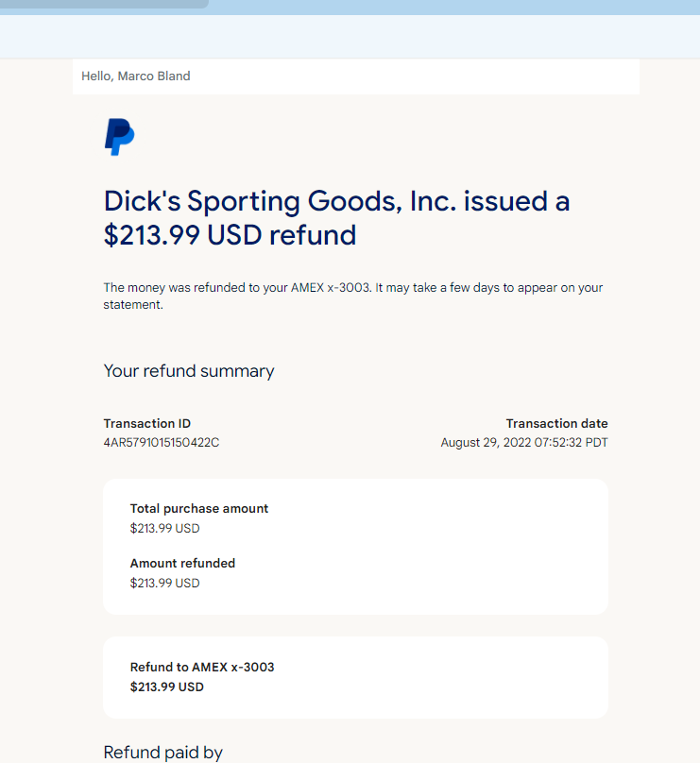Click the bold $213.99 USD under AMEX refund
Screen dimensions: 700x763
point(166,687)
